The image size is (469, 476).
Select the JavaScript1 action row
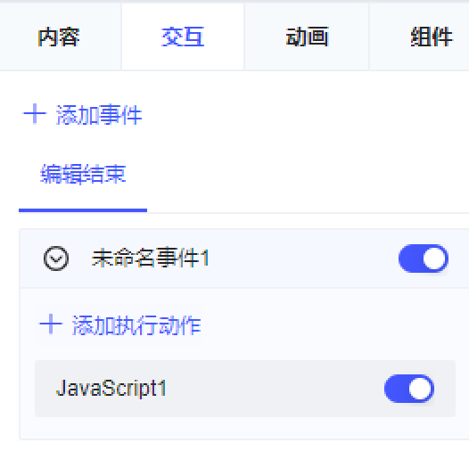click(x=245, y=389)
